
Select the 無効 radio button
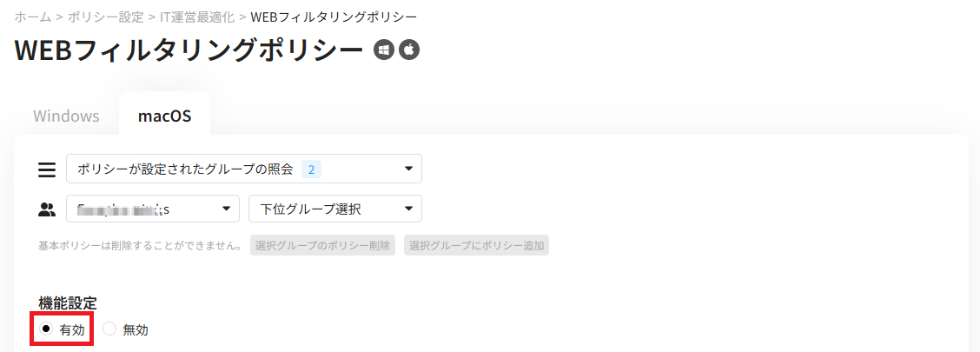click(x=109, y=329)
